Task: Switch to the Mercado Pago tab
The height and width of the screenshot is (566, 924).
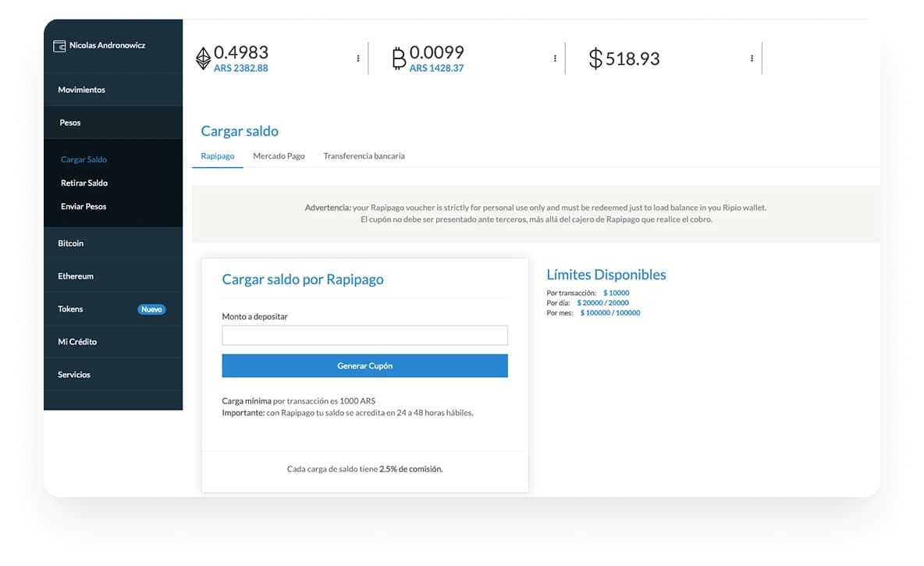Action: click(279, 156)
